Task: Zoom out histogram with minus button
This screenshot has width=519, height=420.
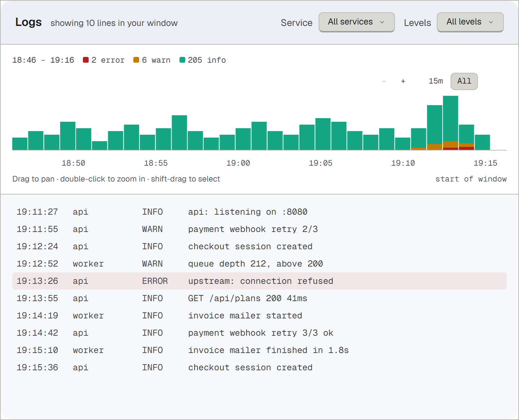Action: [384, 81]
